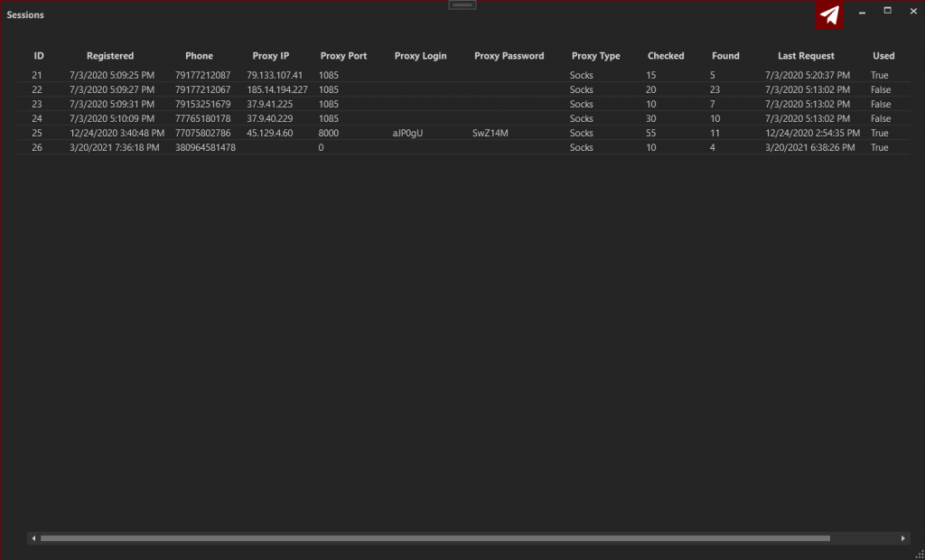This screenshot has height=560, width=925.
Task: Click Found value 23
Action: pyautogui.click(x=715, y=89)
